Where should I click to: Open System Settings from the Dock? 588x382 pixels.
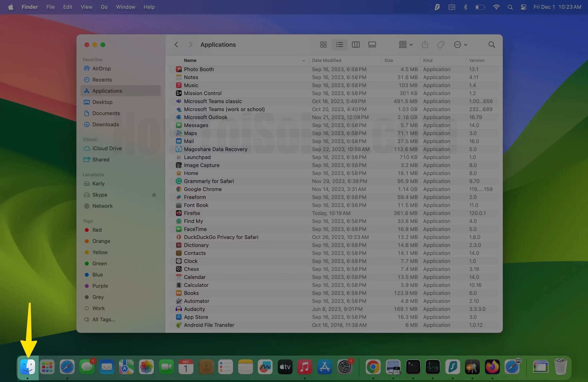[x=345, y=367]
